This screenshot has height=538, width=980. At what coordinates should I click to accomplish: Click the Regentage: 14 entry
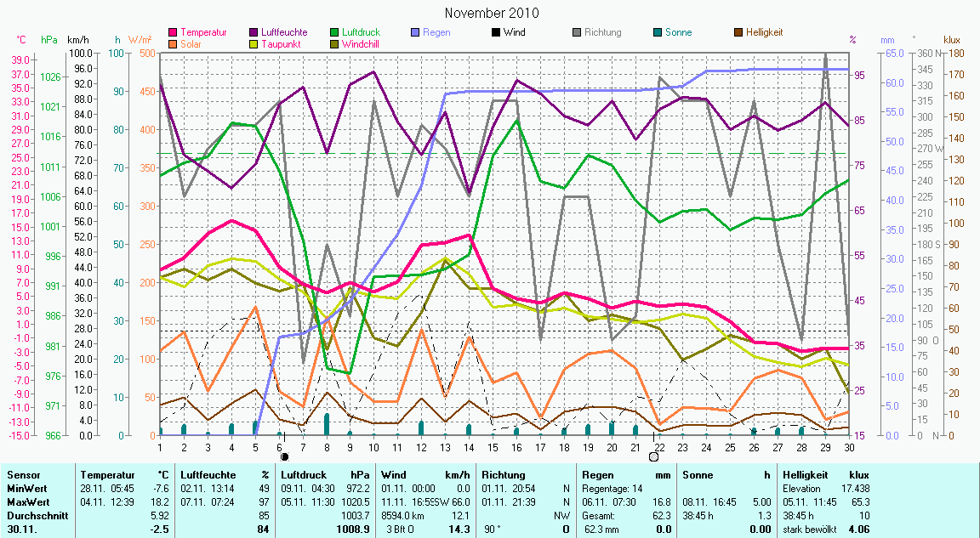[x=612, y=489]
